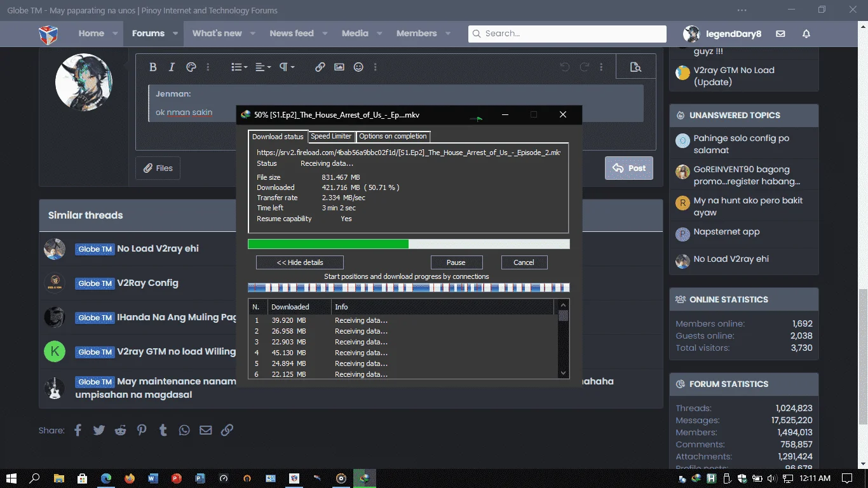The height and width of the screenshot is (488, 868).
Task: Click the redo arrow in editor
Action: click(x=584, y=67)
